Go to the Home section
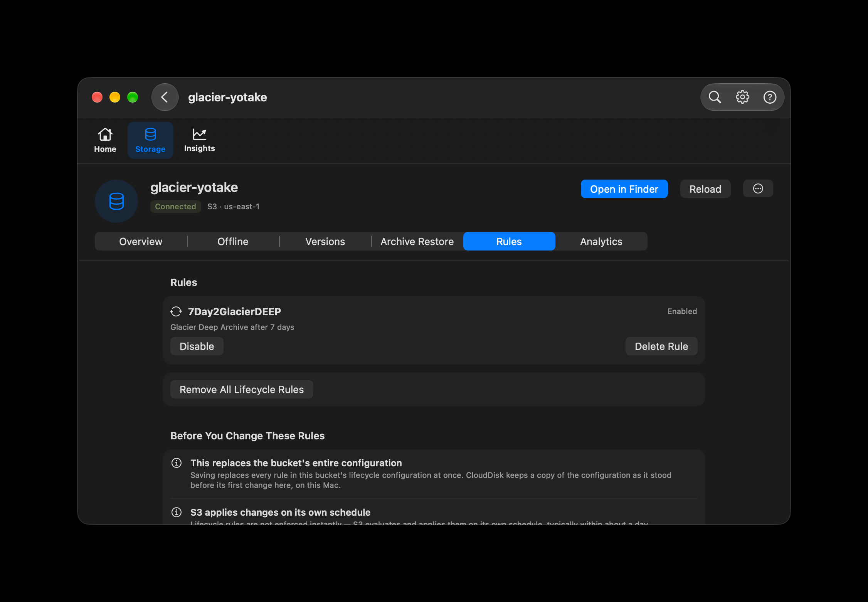 point(105,140)
